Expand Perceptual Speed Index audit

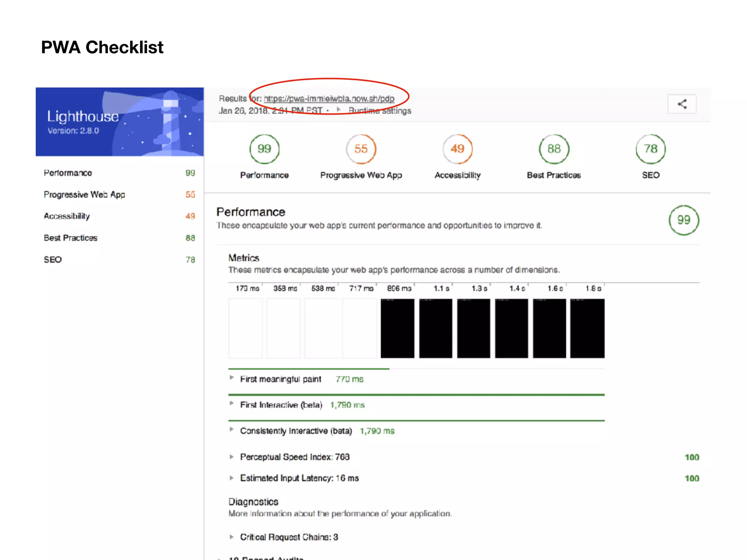[231, 457]
